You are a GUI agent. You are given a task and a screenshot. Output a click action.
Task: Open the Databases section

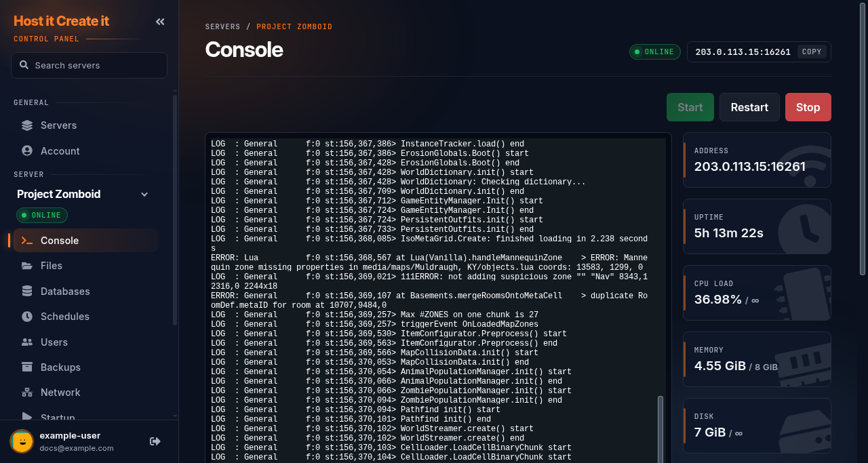coord(85,291)
